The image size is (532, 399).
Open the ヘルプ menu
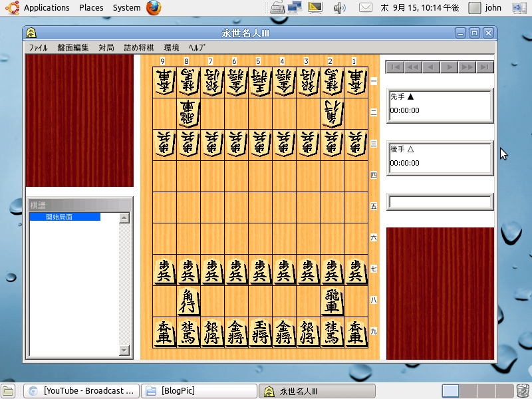pos(197,47)
